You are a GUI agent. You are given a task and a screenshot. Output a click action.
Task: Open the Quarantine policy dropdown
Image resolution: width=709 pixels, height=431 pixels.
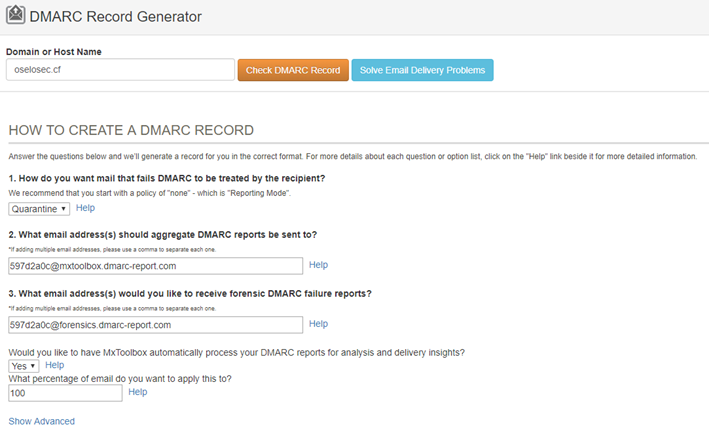tap(39, 208)
